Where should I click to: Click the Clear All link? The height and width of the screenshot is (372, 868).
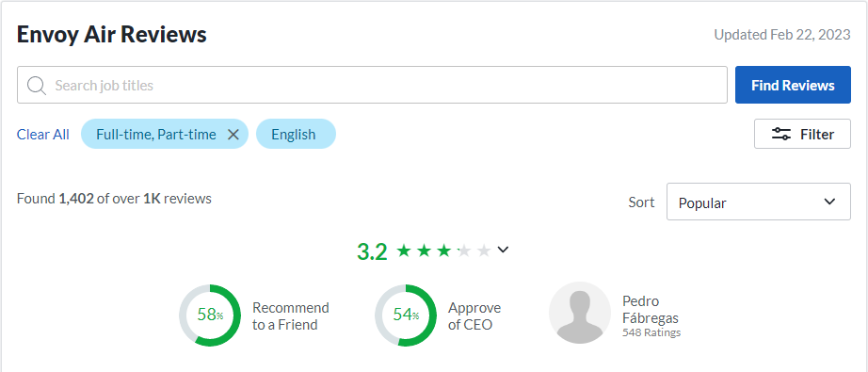point(43,135)
